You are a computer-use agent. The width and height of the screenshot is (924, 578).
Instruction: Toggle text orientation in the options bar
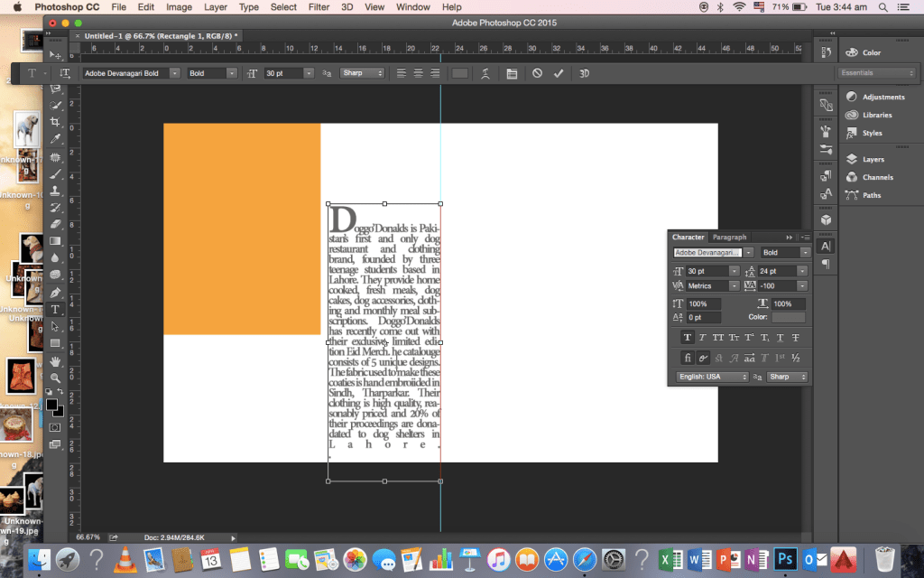point(65,73)
